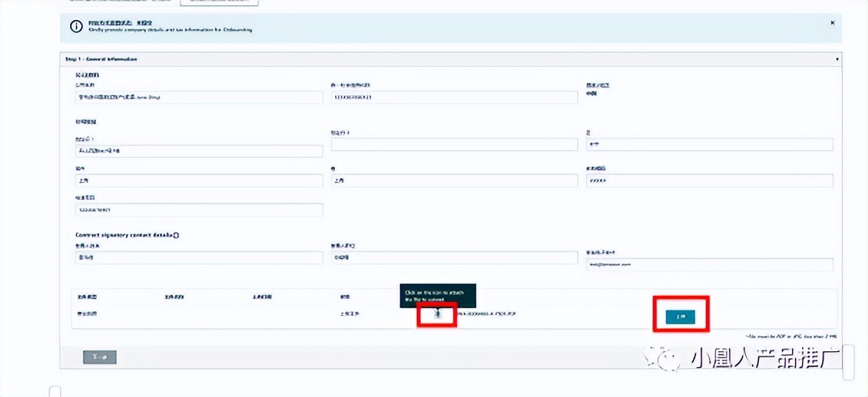This screenshot has height=397, width=868.
Task: Open the uploaded PDF file name link
Action: coord(487,315)
